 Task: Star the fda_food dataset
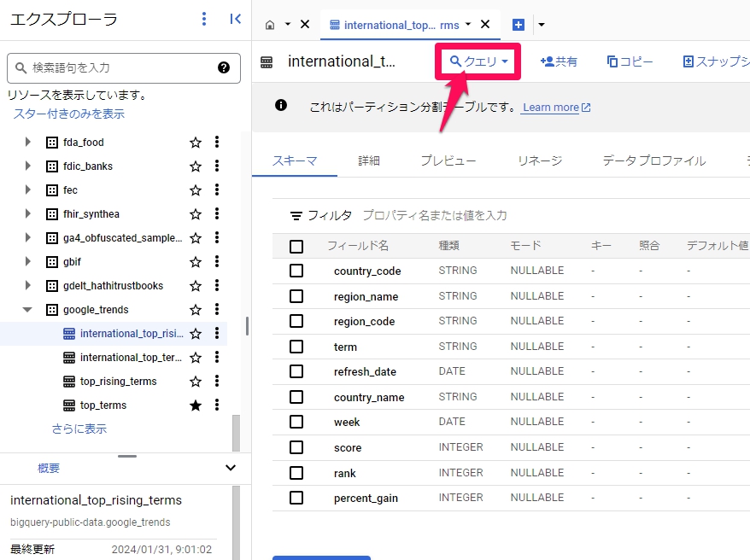195,143
